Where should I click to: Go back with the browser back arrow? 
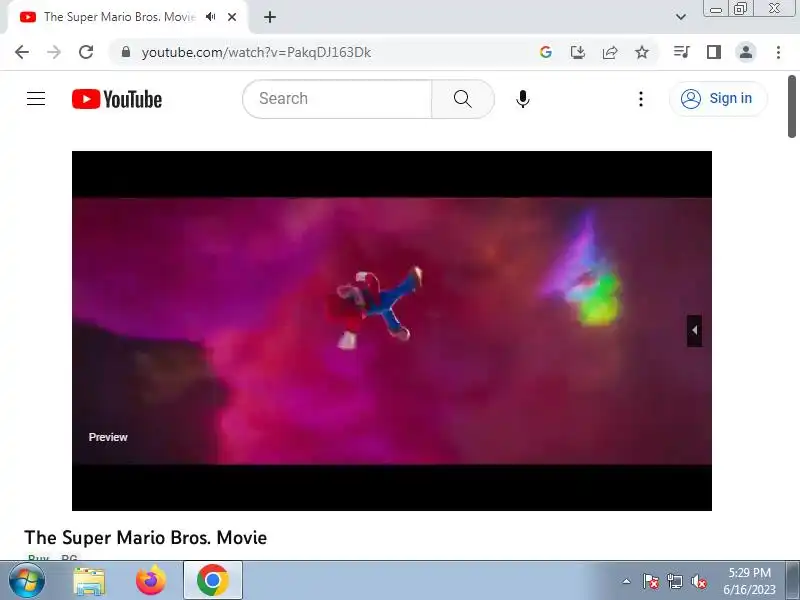[x=22, y=52]
